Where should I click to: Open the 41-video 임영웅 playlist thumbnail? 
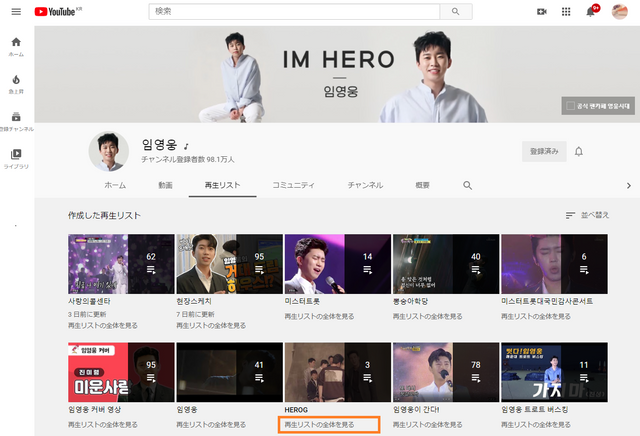click(x=229, y=372)
